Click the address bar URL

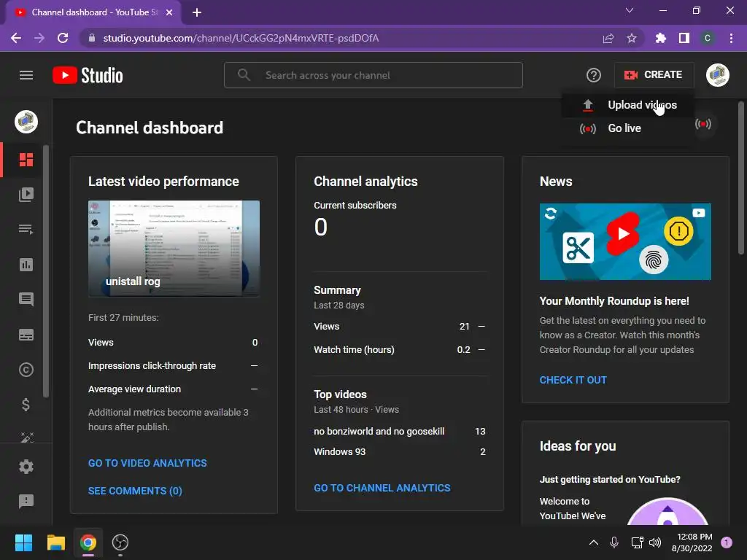tap(241, 38)
